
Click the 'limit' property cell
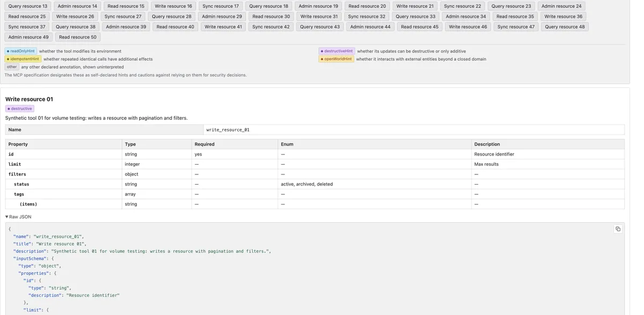(x=64, y=164)
